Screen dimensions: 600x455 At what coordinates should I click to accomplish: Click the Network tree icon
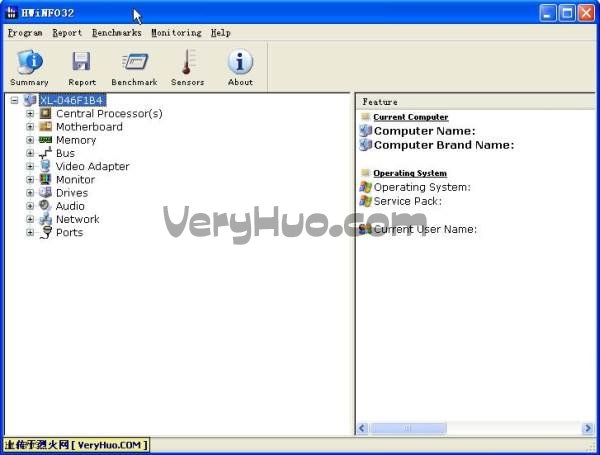point(46,219)
